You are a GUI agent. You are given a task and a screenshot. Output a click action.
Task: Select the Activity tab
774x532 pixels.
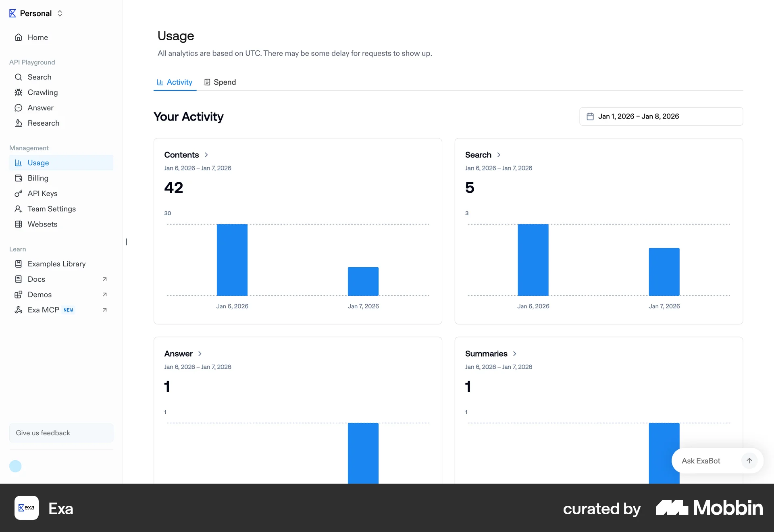click(175, 82)
